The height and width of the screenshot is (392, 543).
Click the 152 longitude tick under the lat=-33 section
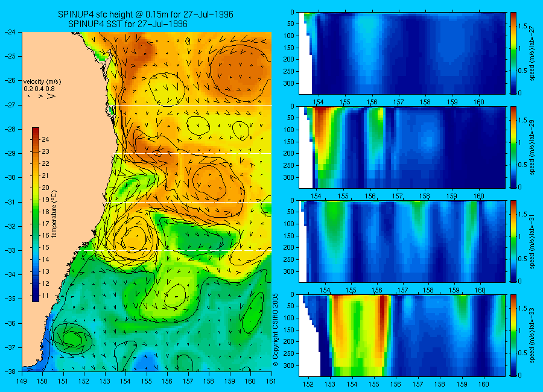pos(308,384)
